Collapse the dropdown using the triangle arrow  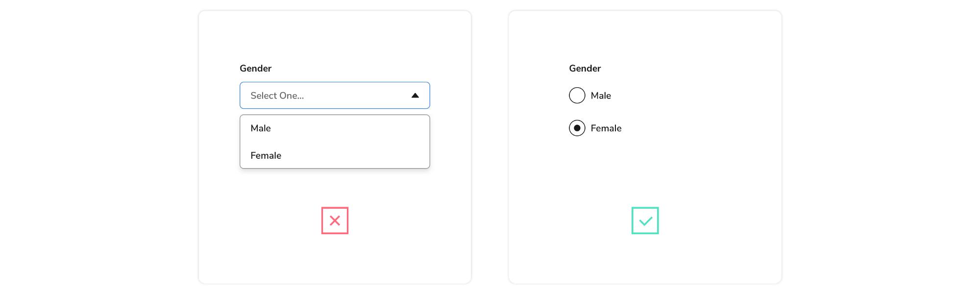click(415, 96)
